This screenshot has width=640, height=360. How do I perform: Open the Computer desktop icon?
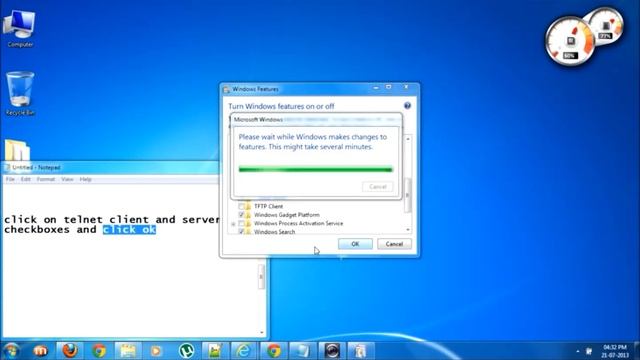pos(20,29)
